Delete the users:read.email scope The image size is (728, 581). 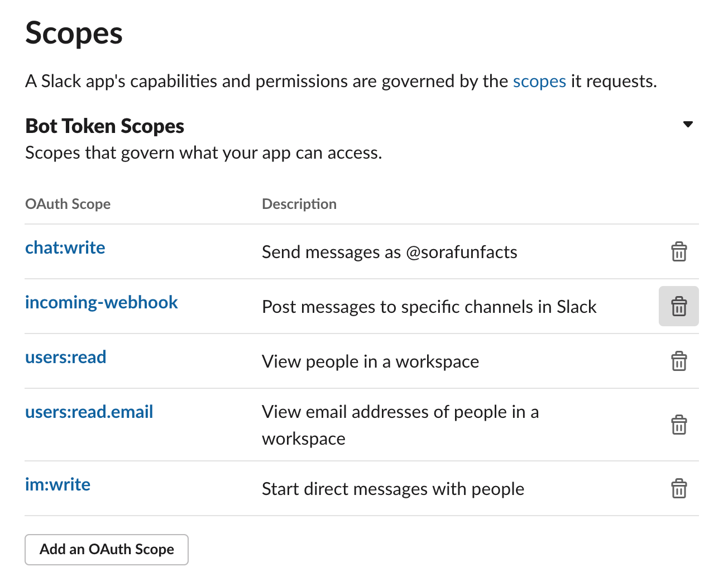click(678, 425)
